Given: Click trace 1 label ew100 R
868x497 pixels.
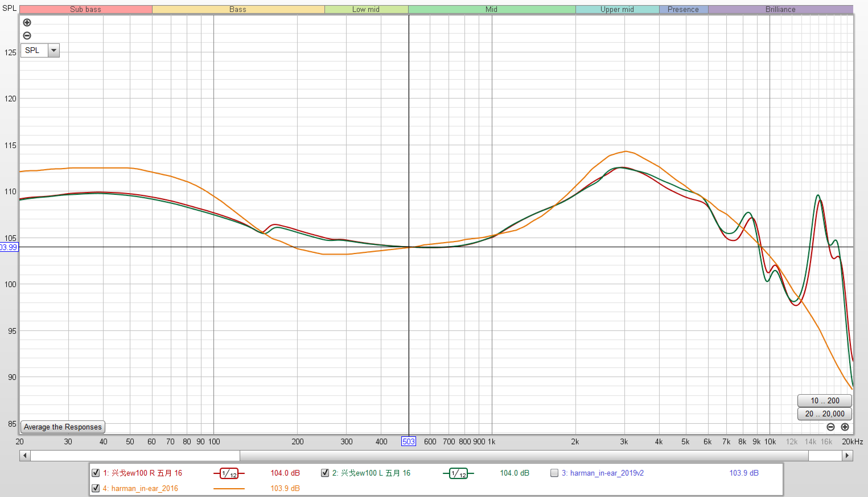Looking at the screenshot, I should pos(143,473).
